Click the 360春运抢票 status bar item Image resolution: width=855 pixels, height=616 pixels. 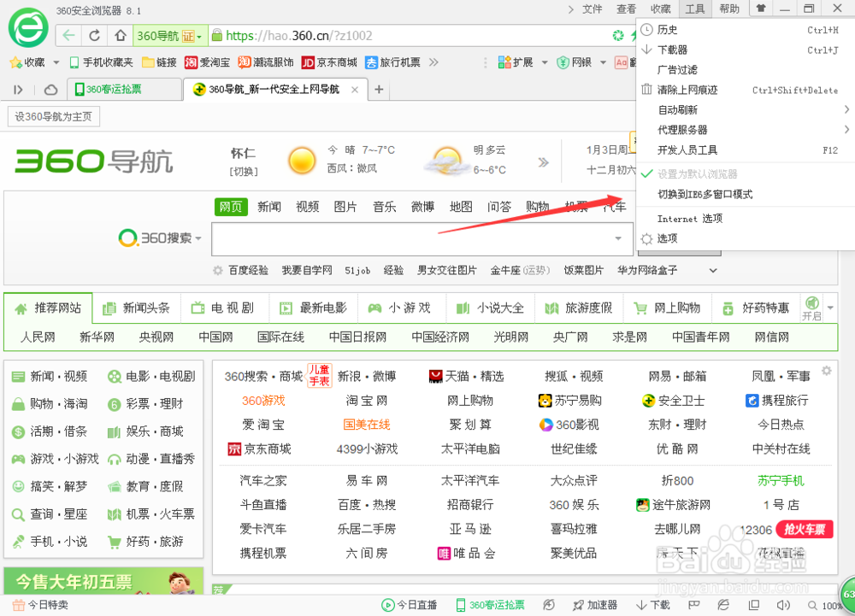[x=490, y=605]
